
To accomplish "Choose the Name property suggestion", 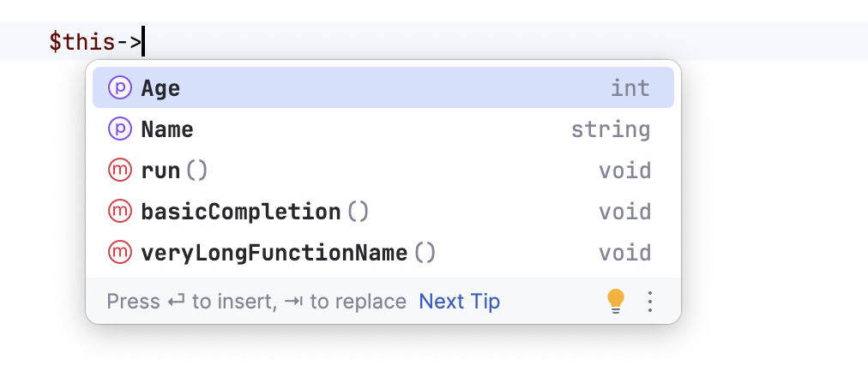I will [x=167, y=129].
